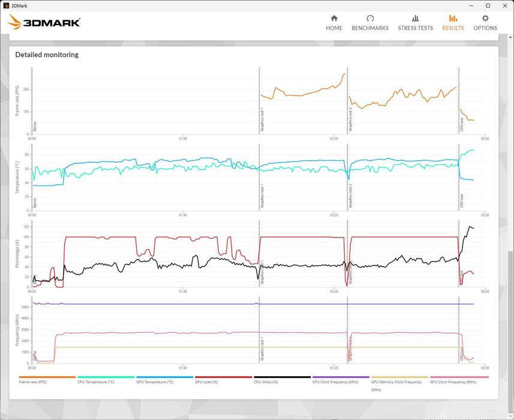Toggle the GPU Load (%) legend swatch
514x420 pixels.
tap(223, 377)
